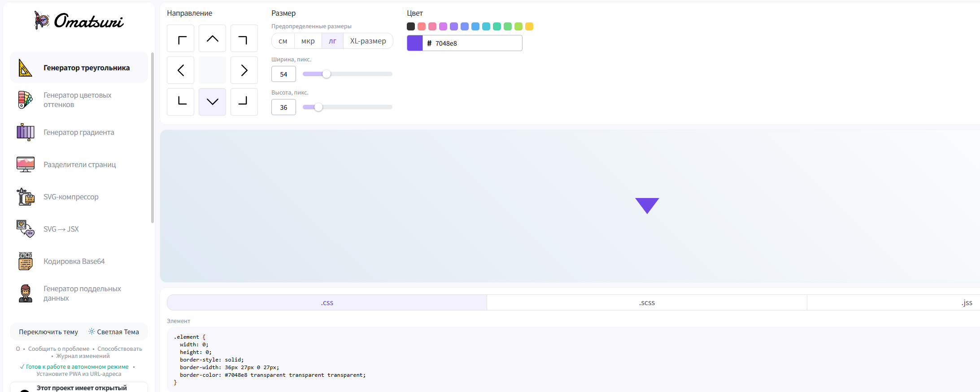Point the triangle to the right

click(244, 70)
